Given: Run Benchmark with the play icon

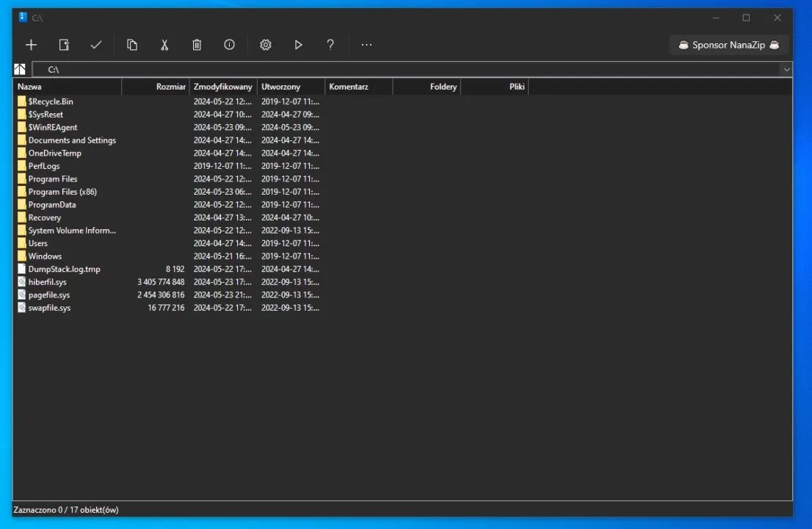Looking at the screenshot, I should [298, 45].
